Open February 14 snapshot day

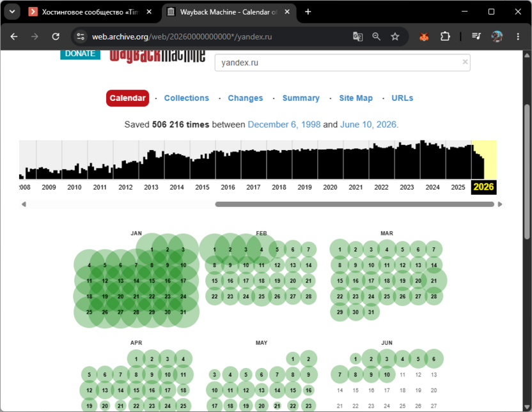coord(308,265)
